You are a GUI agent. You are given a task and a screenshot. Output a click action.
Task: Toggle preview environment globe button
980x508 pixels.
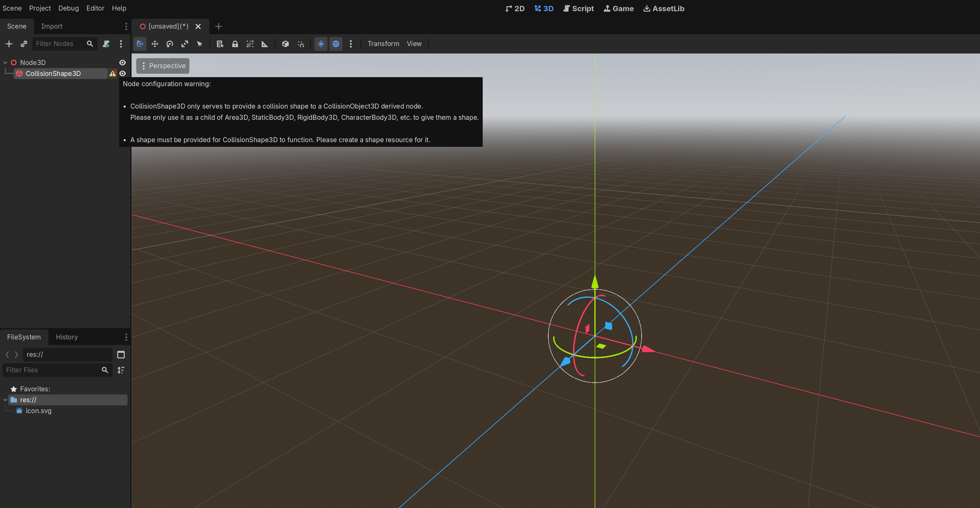[336, 44]
